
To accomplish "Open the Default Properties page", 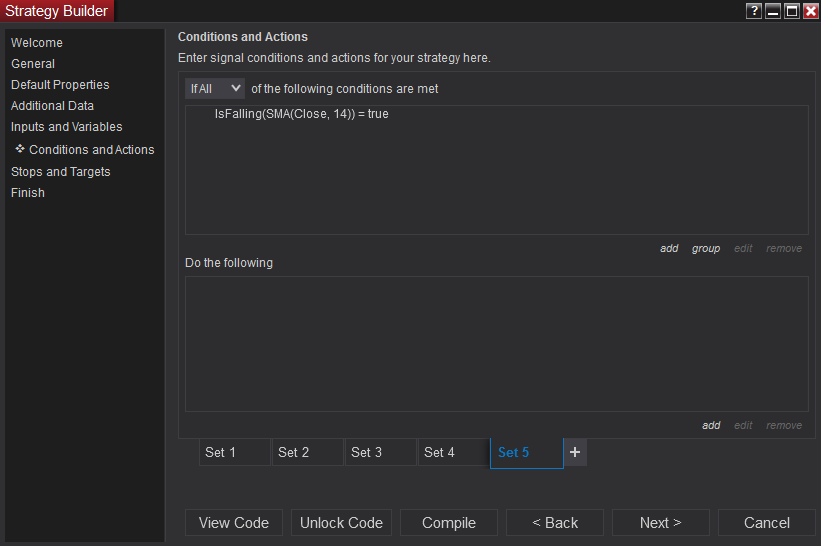I will point(60,85).
